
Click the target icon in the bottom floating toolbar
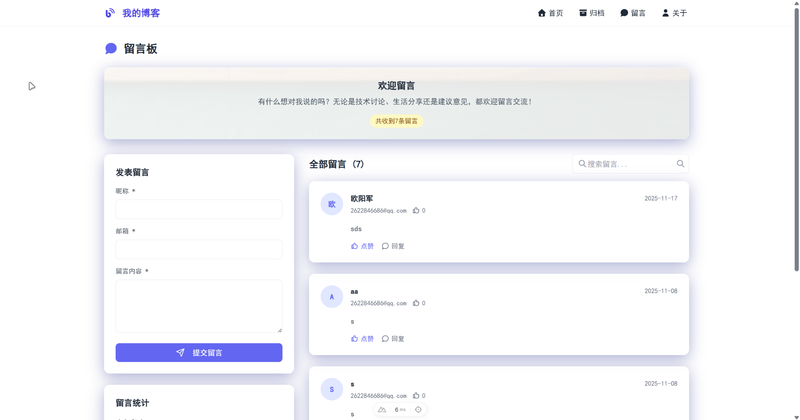pos(418,410)
